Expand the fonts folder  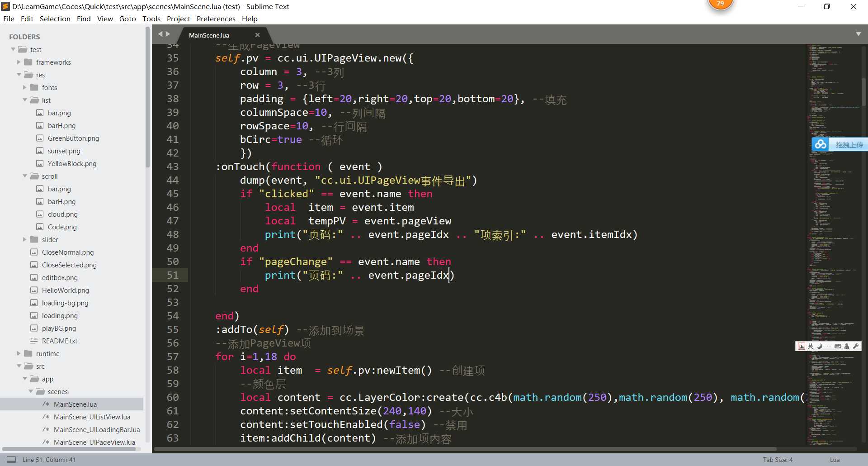pos(25,87)
